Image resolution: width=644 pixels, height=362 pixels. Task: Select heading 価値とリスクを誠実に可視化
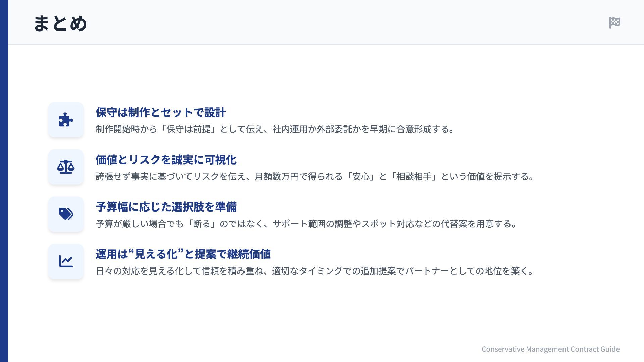(166, 160)
